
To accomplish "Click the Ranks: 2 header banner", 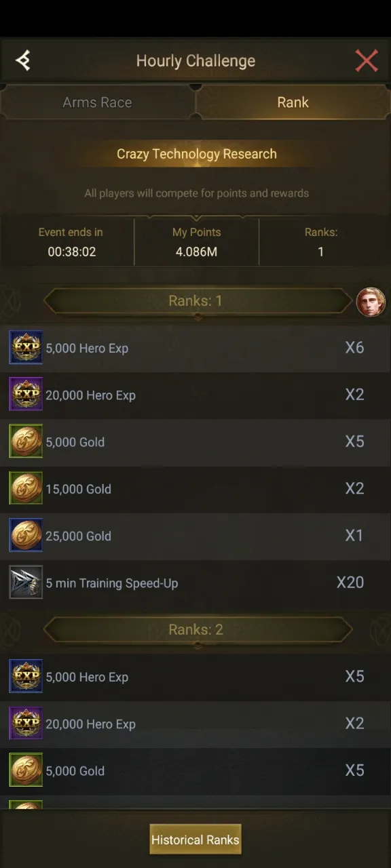I will click(197, 630).
